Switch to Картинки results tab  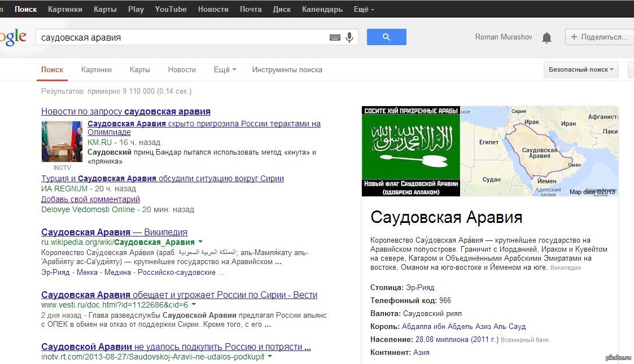pos(96,69)
